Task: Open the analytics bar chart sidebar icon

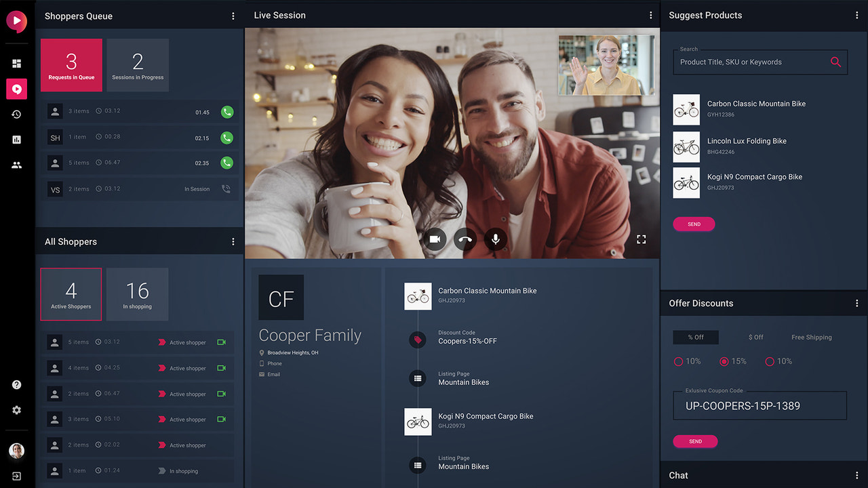Action: coord(16,139)
